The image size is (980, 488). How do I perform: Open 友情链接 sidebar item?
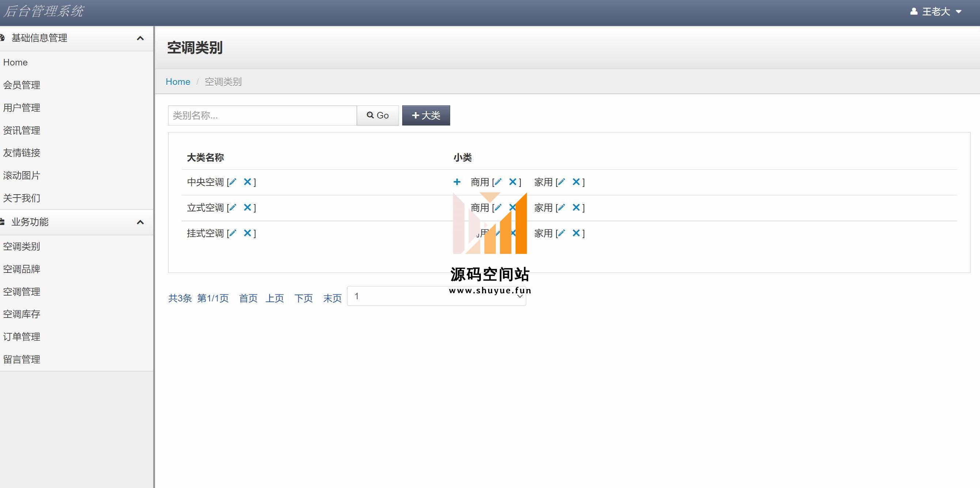click(22, 153)
